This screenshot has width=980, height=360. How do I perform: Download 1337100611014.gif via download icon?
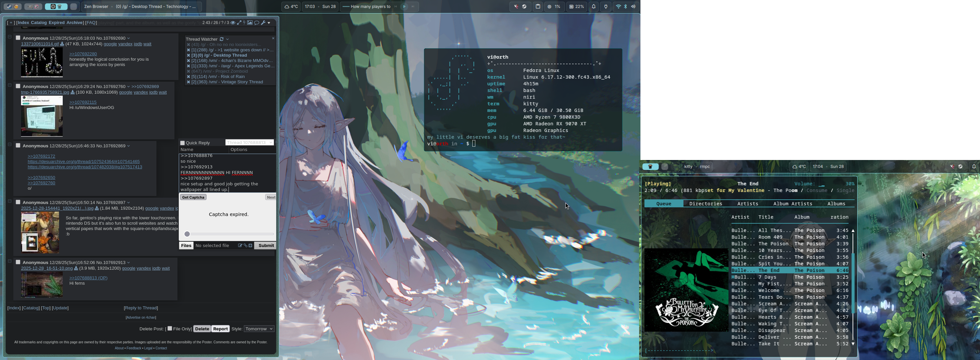pos(62,44)
